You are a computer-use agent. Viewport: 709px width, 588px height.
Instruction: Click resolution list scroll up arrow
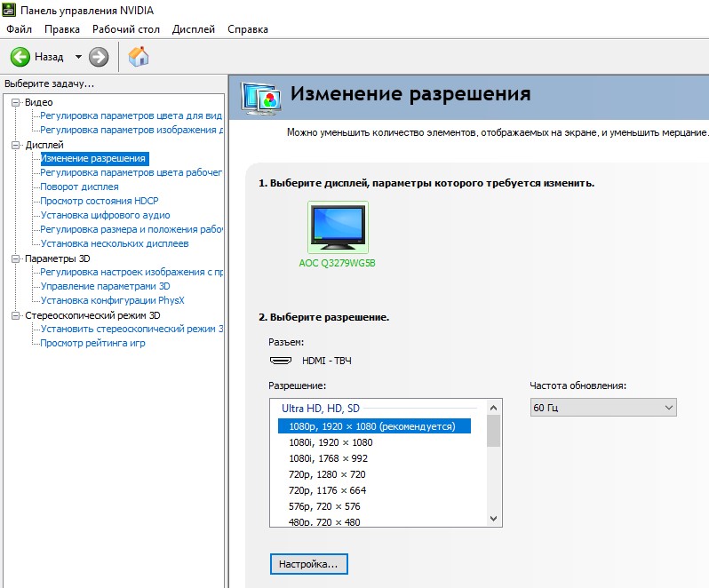coord(494,408)
